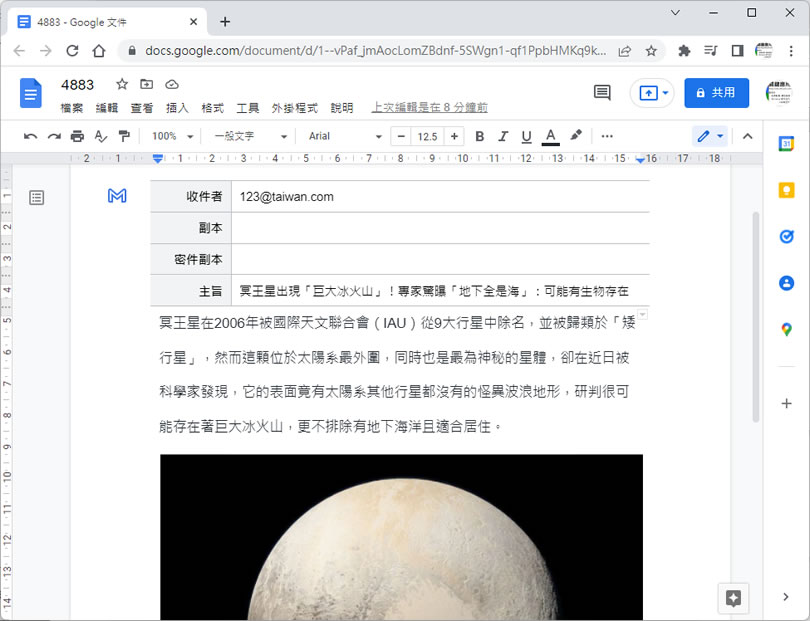
Task: Star the document 4883
Action: (122, 84)
